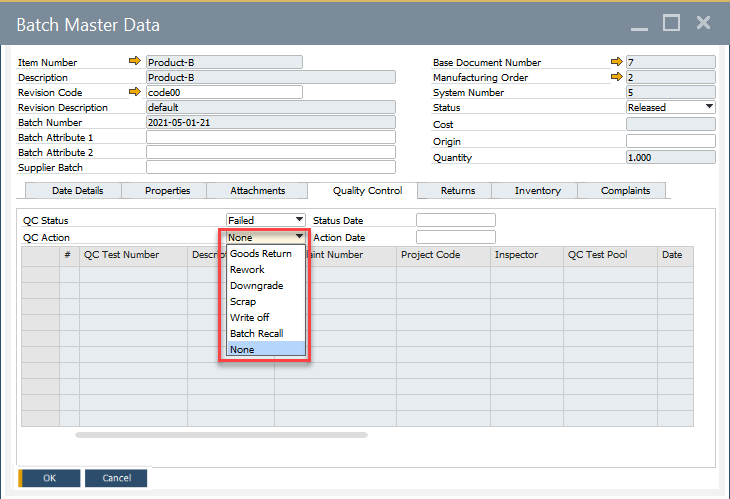Pick the Downgrade action option
Image resolution: width=730 pixels, height=499 pixels.
click(x=256, y=286)
